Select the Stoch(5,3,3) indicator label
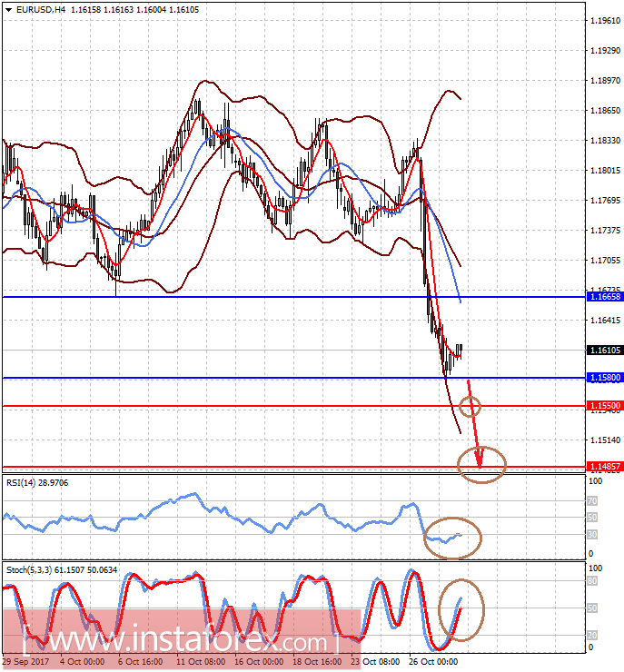624x672 pixels. click(x=33, y=569)
